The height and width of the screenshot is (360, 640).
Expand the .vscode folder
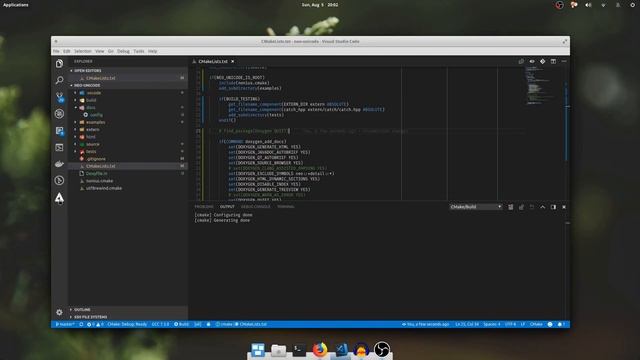[x=128, y=93]
